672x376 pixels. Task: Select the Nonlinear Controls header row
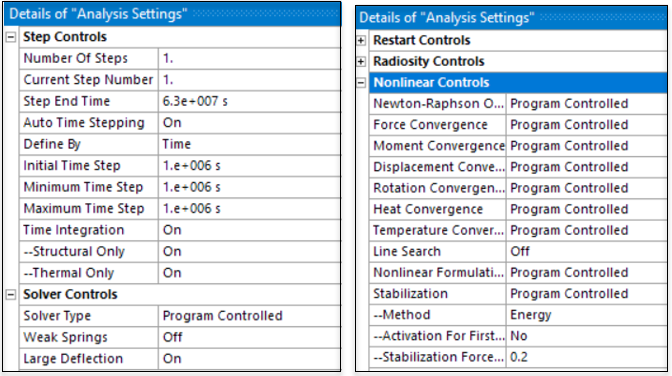(x=518, y=83)
